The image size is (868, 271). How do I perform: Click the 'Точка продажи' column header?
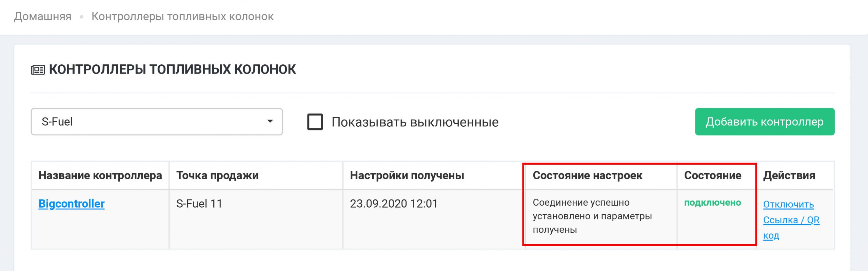point(217,175)
